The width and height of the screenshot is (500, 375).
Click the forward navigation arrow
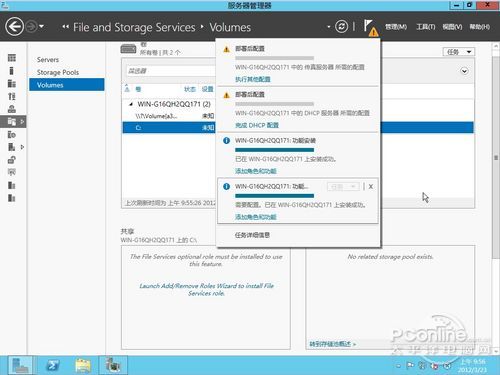32,27
